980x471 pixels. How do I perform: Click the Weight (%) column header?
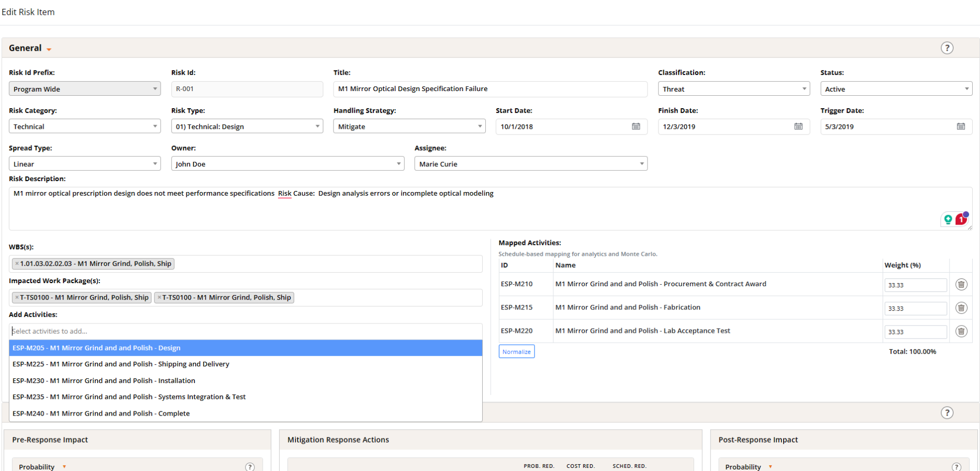[x=902, y=265]
